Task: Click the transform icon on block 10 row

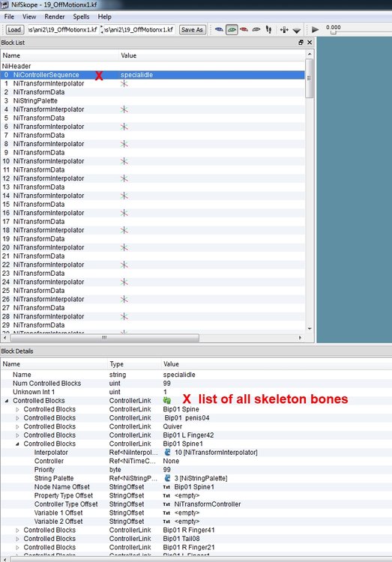Action: pyautogui.click(x=124, y=161)
